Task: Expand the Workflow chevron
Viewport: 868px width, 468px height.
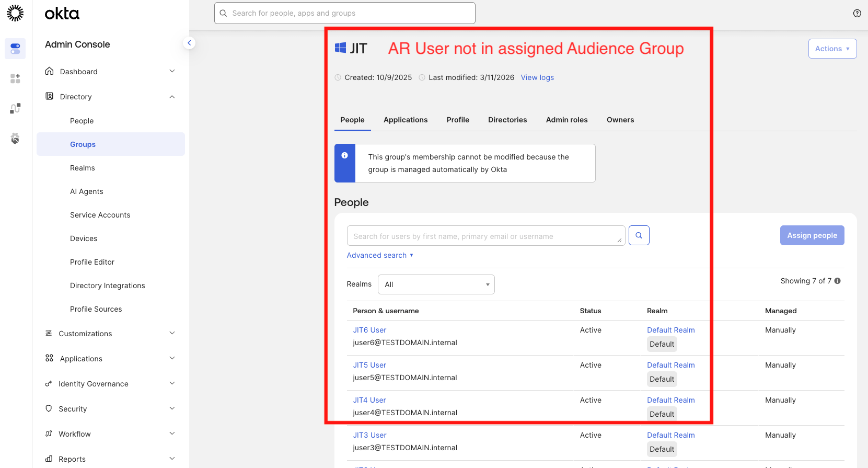Action: tap(172, 433)
